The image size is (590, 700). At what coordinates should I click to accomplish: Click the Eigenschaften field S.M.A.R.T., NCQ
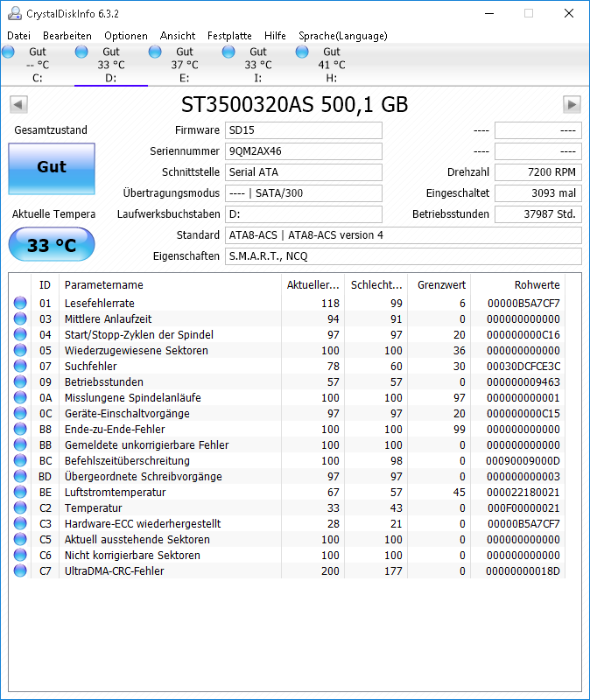404,256
